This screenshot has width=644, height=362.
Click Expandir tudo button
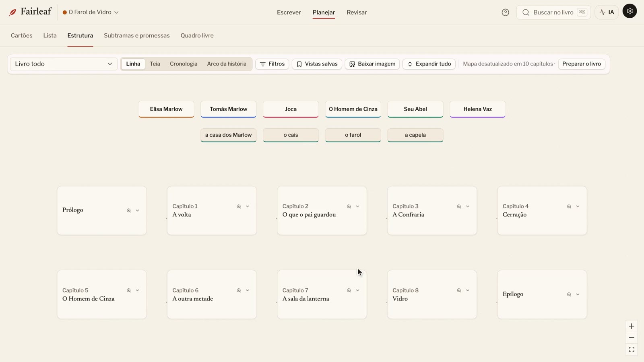point(429,64)
